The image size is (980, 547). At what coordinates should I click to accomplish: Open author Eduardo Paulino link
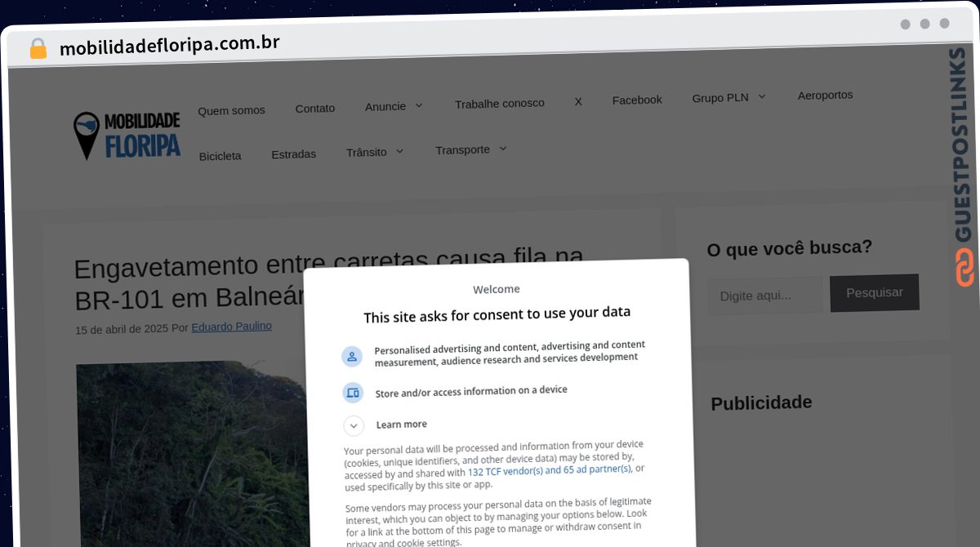[x=231, y=327]
